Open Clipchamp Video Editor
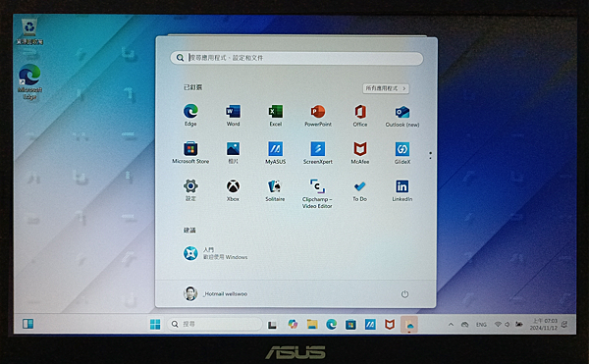 (x=317, y=193)
